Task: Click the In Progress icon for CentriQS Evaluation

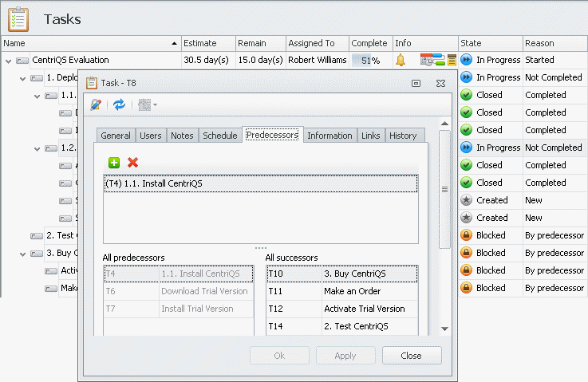Action: [467, 60]
